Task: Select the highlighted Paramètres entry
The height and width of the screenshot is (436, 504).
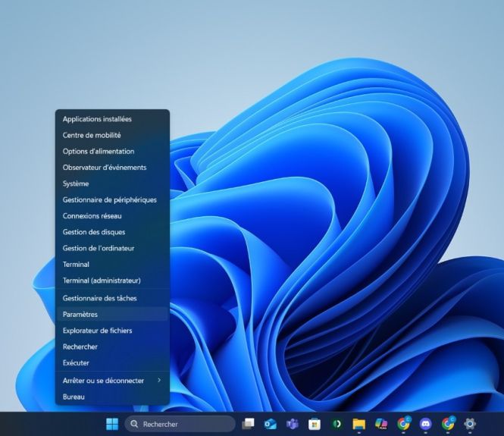Action: pos(112,314)
